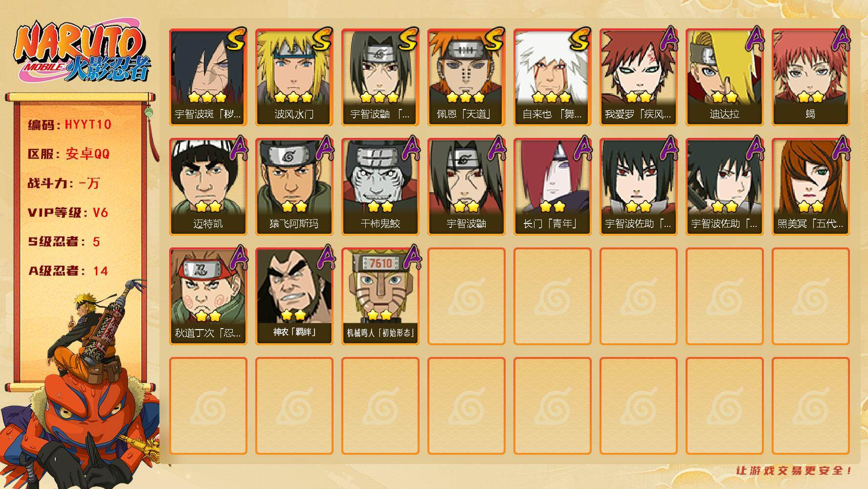The image size is (868, 489).
Task: Select the 干柿鬼鲛 ninja card
Action: (380, 186)
